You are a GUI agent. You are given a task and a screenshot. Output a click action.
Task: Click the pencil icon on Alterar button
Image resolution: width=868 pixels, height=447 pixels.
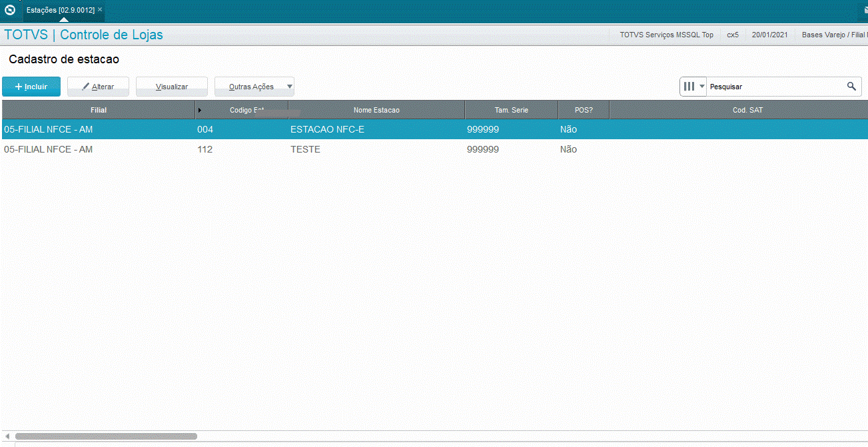pos(85,87)
